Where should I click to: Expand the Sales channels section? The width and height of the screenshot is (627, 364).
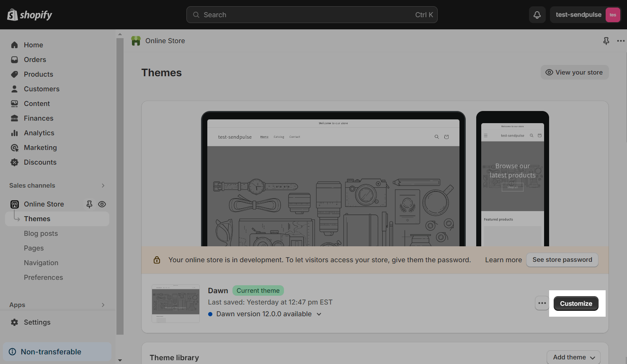(103, 186)
